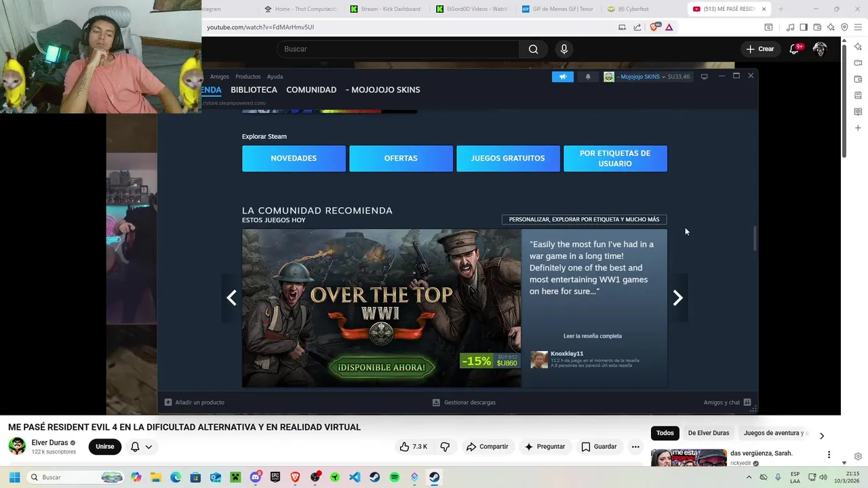The width and height of the screenshot is (868, 488).
Task: Open Visual Studio Code from taskbar
Action: point(355,477)
